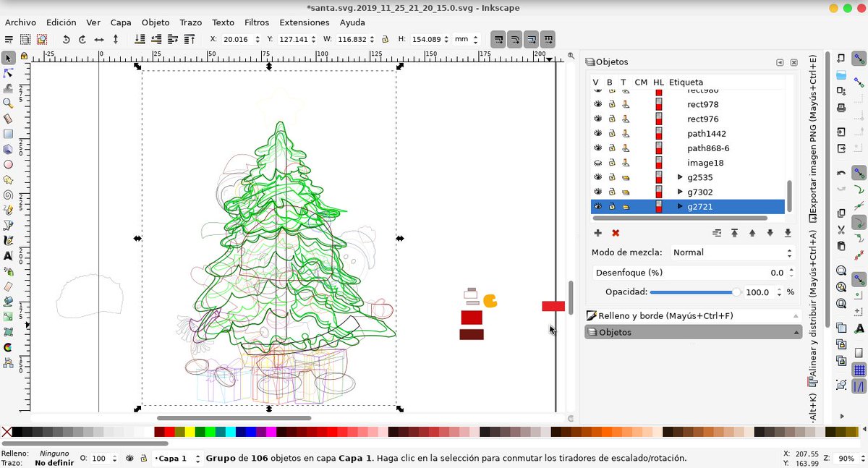
Task: Select the Selector arrow tool
Action: pyautogui.click(x=8, y=58)
